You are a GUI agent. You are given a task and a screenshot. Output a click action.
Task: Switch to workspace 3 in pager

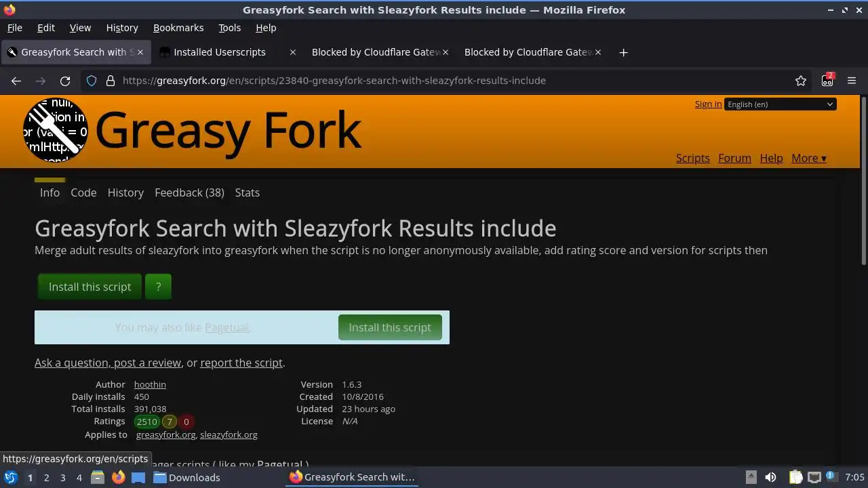(x=62, y=478)
